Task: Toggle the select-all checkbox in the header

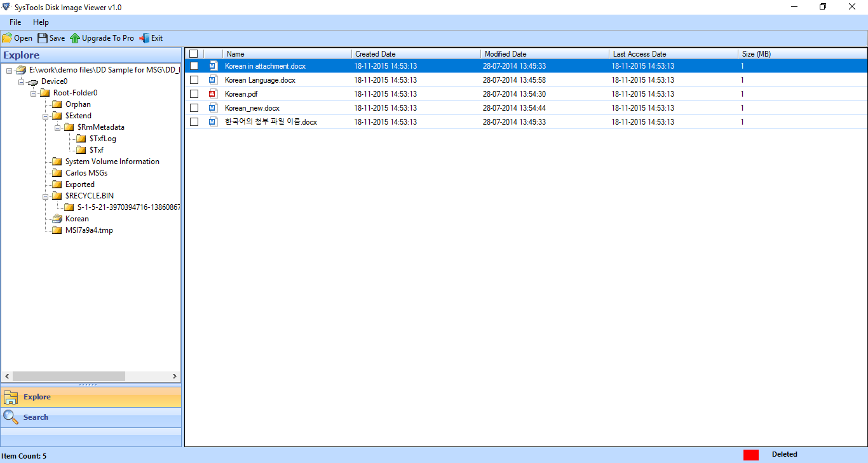Action: pyautogui.click(x=194, y=54)
